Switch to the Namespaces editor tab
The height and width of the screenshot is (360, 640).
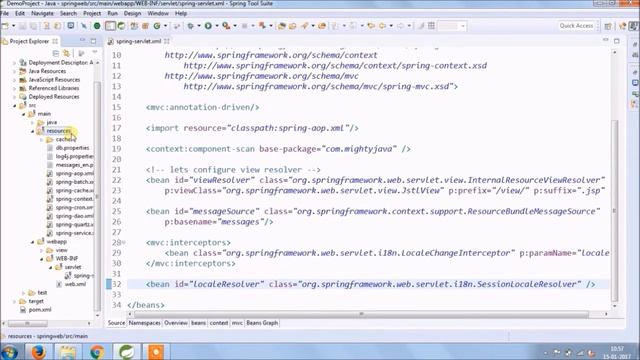(x=144, y=323)
